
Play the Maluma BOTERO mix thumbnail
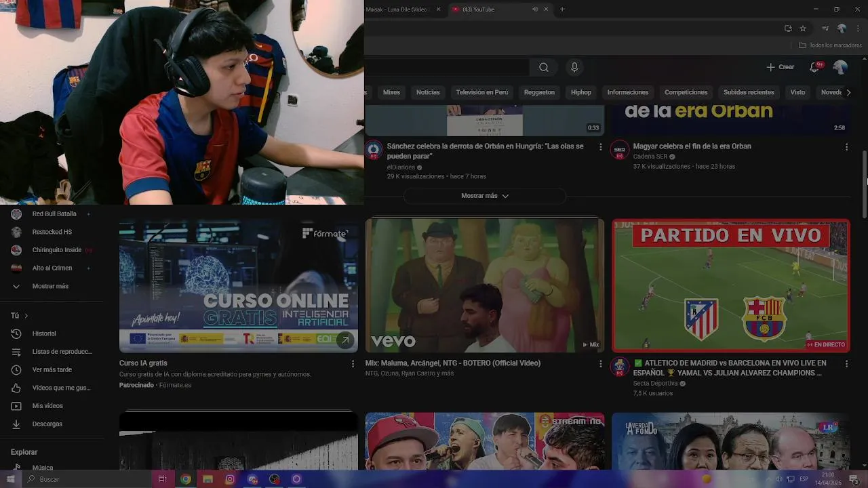(484, 285)
